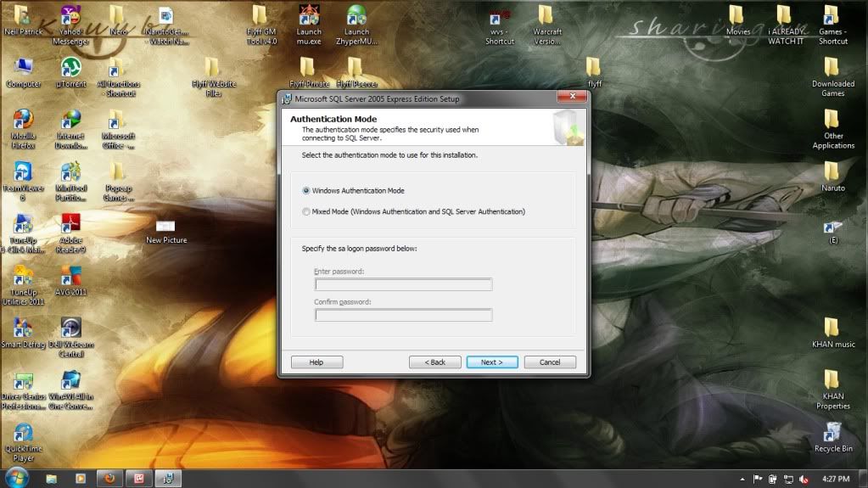Click the Enter password field

[403, 285]
